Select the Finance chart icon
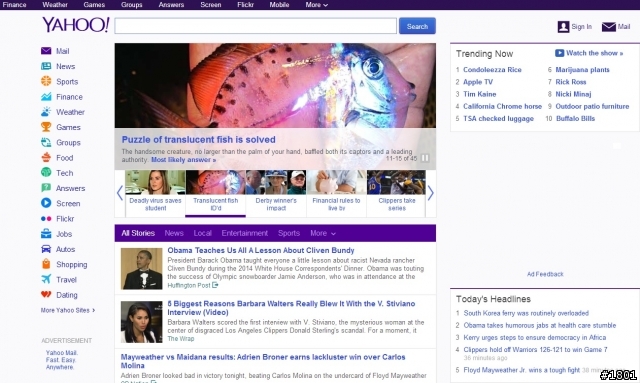 46,97
